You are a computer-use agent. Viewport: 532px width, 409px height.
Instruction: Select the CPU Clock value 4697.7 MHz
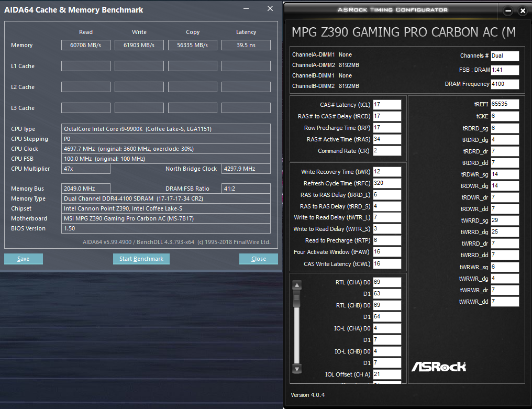[166, 149]
